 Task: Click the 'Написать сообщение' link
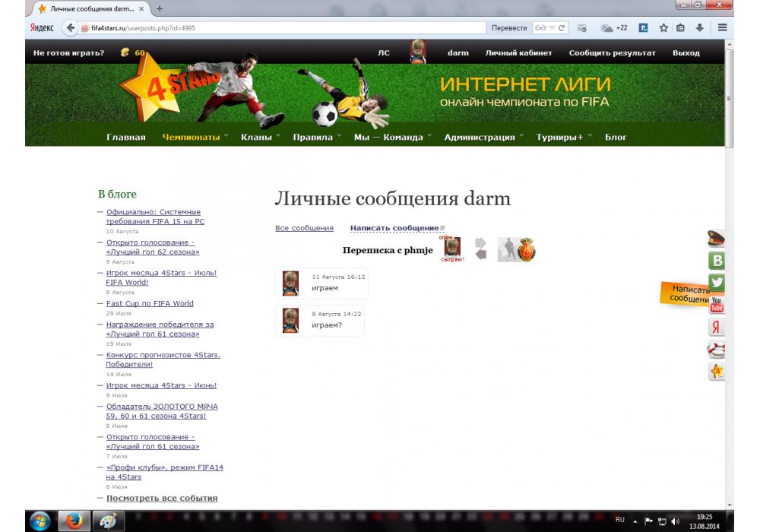[394, 228]
